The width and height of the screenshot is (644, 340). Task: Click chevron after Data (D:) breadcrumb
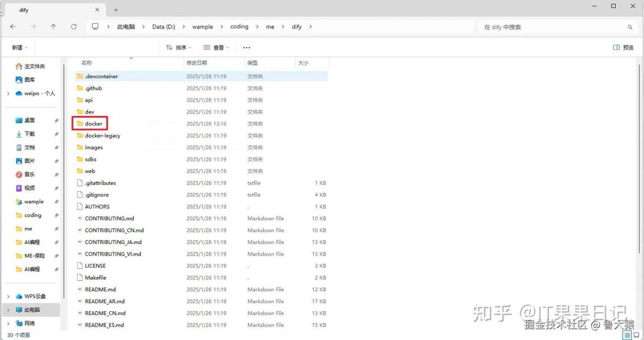click(x=184, y=27)
